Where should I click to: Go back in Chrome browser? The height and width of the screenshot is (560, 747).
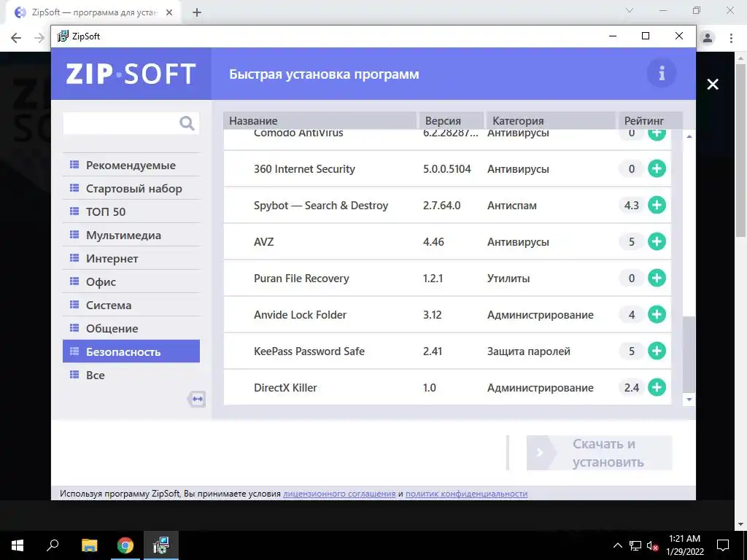point(16,38)
